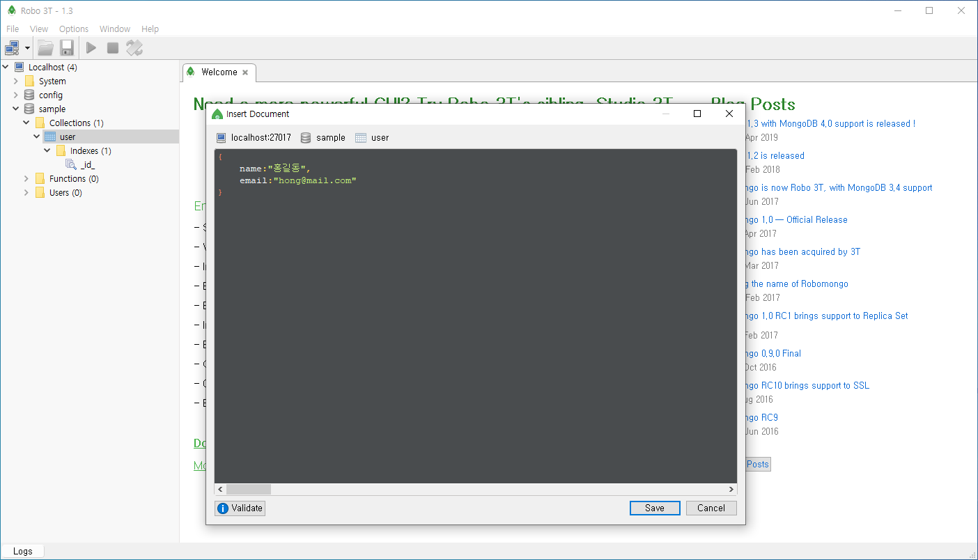Collapse the user collection node
The height and width of the screenshot is (560, 978).
(37, 137)
